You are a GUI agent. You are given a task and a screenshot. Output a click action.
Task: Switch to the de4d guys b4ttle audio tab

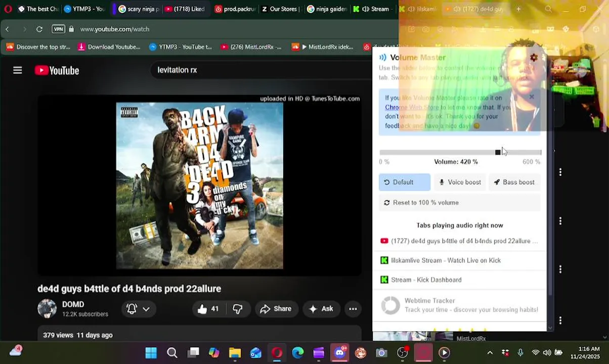pos(459,241)
